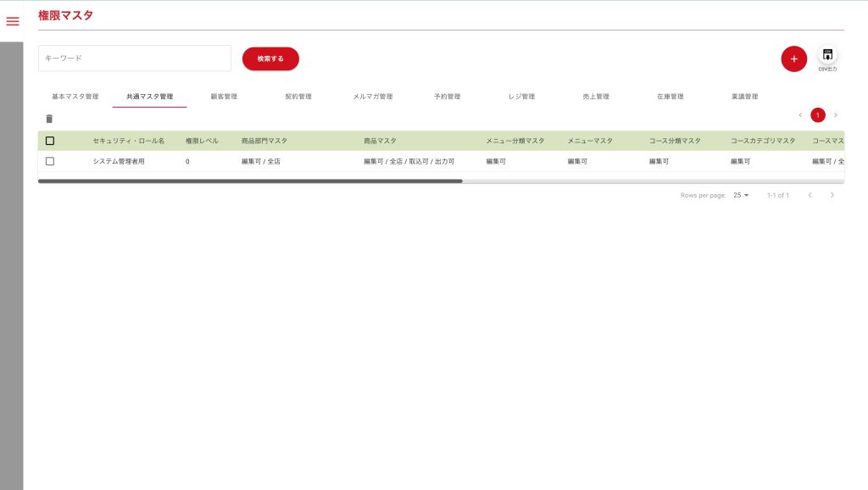This screenshot has height=490, width=868.
Task: Click the red add (+) button
Action: coord(793,58)
